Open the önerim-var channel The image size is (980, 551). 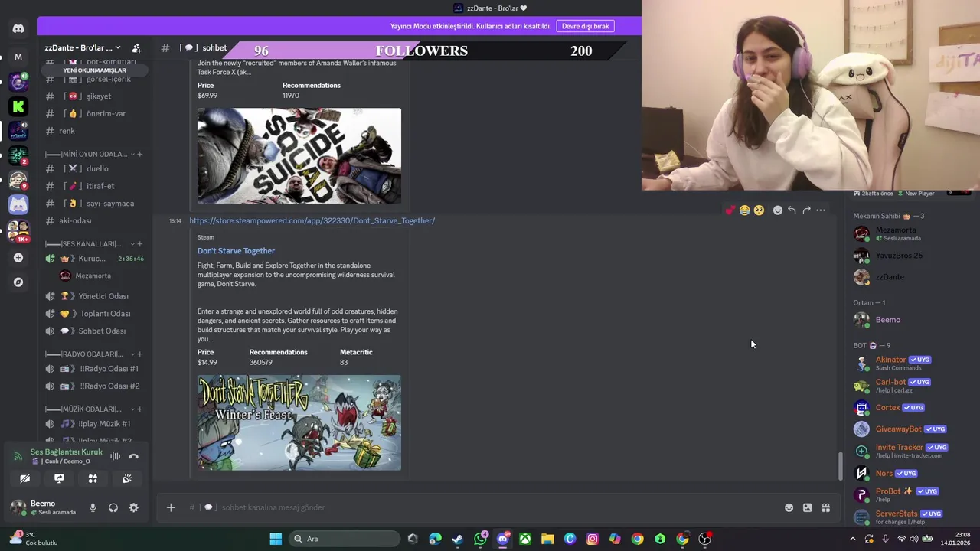(93, 114)
